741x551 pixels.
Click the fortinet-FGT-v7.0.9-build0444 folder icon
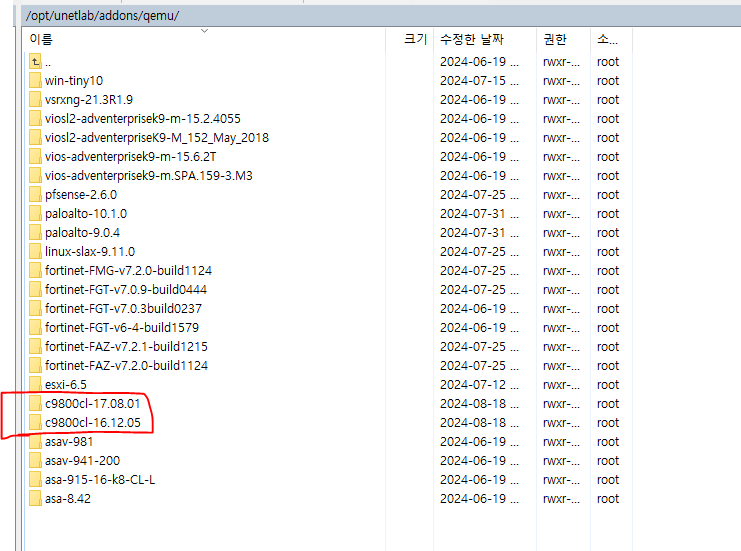[x=35, y=289]
